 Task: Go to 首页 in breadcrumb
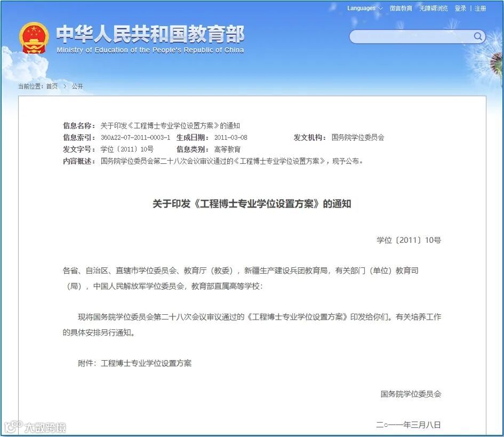pos(52,86)
